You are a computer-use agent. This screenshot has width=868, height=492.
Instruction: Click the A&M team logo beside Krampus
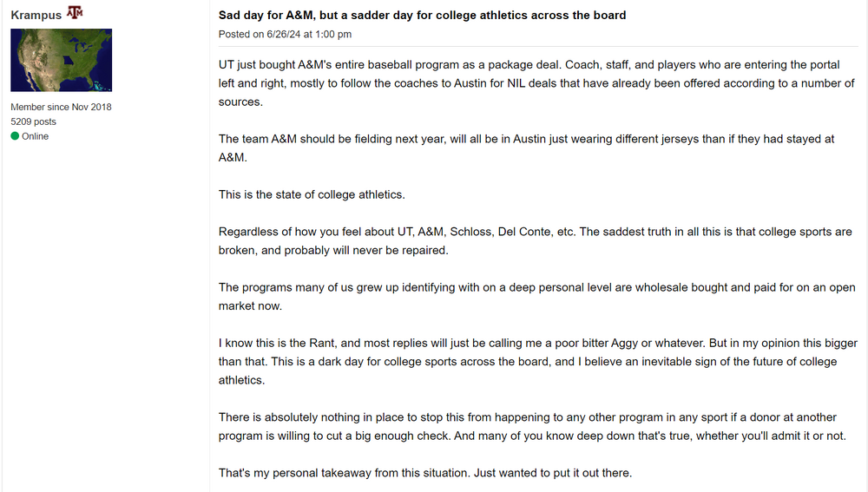[75, 14]
